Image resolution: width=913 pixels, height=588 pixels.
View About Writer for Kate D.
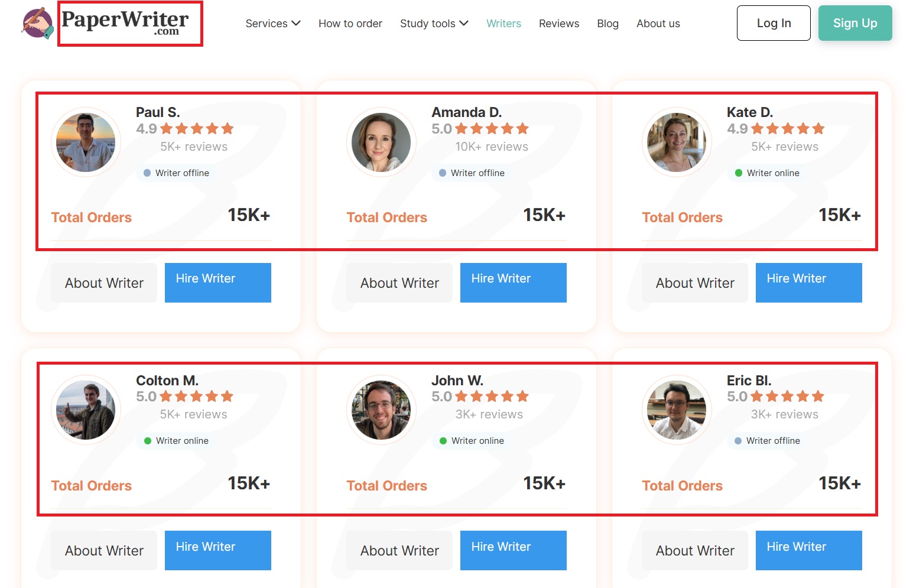click(x=695, y=283)
